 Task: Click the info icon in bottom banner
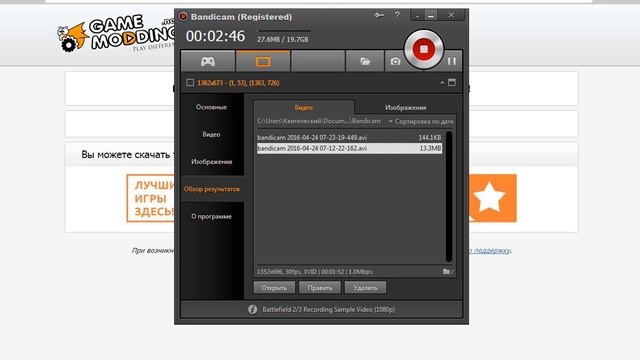tap(253, 309)
